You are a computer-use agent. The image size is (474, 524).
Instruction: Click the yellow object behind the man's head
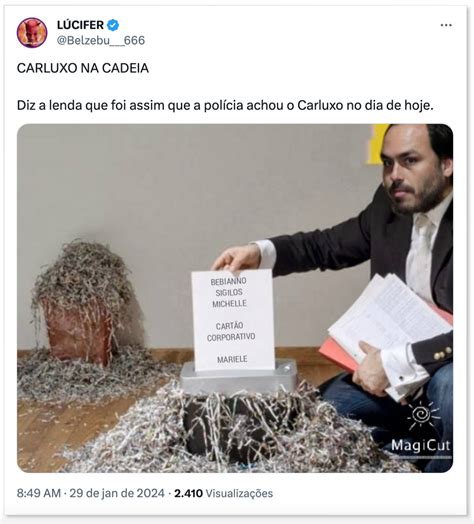click(376, 144)
